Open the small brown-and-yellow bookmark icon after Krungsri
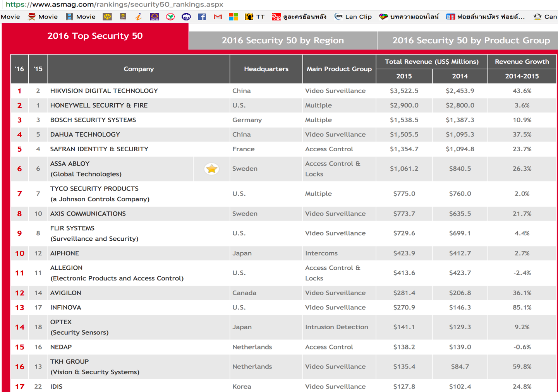 coord(123,17)
